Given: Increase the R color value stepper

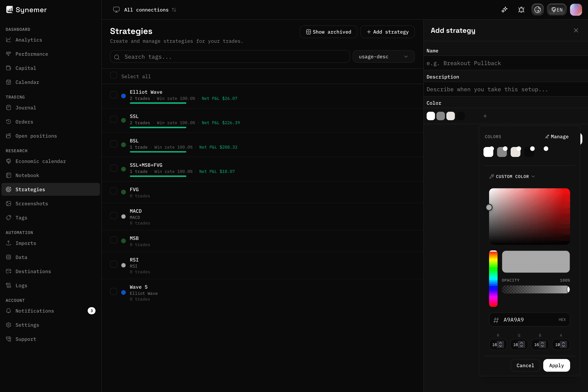Looking at the screenshot, I should click(x=501, y=343).
